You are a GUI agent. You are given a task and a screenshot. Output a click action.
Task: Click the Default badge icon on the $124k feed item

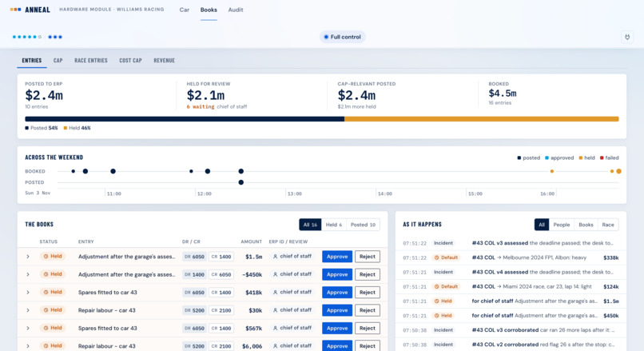(436, 286)
